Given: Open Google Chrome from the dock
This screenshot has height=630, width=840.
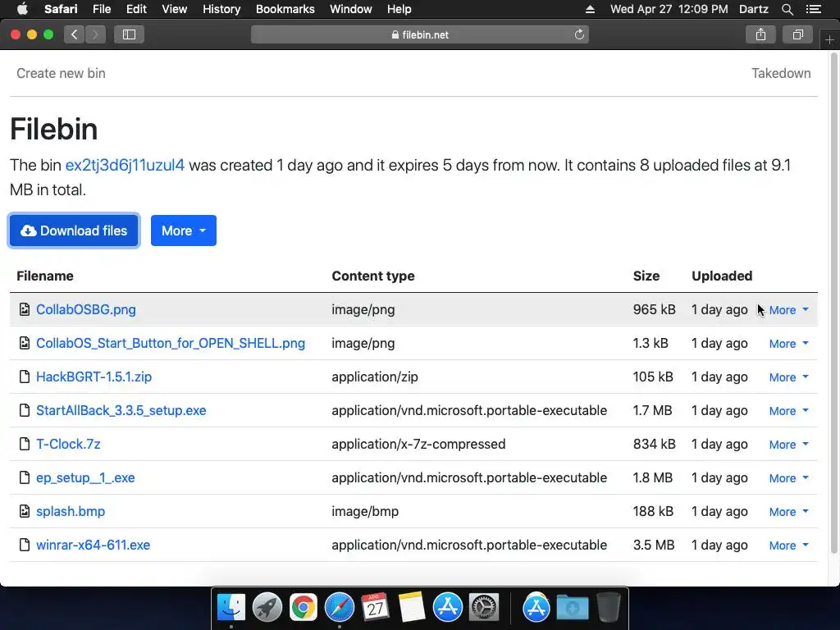Looking at the screenshot, I should [304, 608].
